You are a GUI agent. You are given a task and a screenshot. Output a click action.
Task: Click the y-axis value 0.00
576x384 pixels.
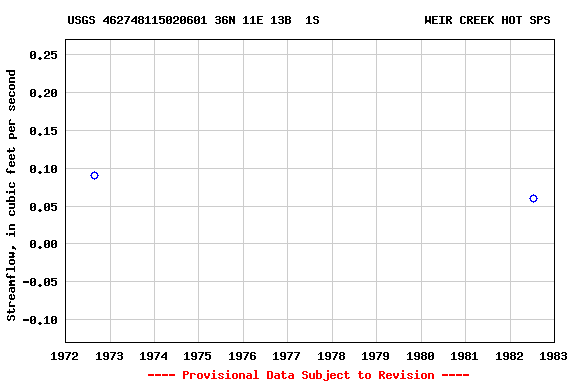click(x=43, y=244)
